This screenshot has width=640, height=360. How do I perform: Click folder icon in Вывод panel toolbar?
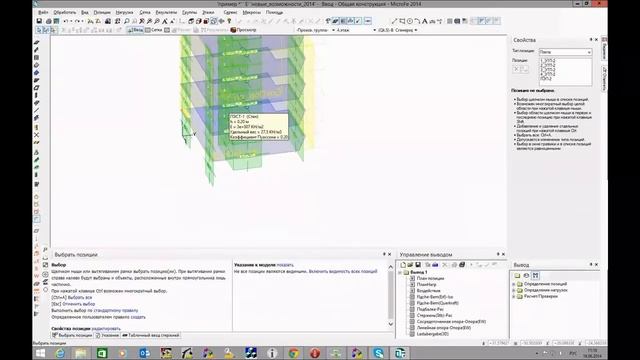tap(517, 276)
